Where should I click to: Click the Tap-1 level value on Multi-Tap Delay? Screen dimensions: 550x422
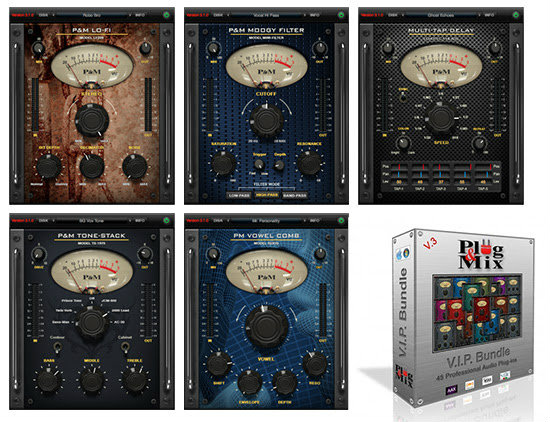pyautogui.click(x=399, y=182)
